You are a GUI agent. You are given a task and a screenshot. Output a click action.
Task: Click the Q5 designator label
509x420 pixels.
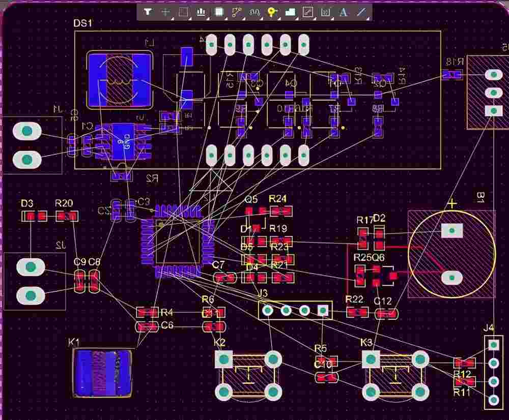click(251, 199)
